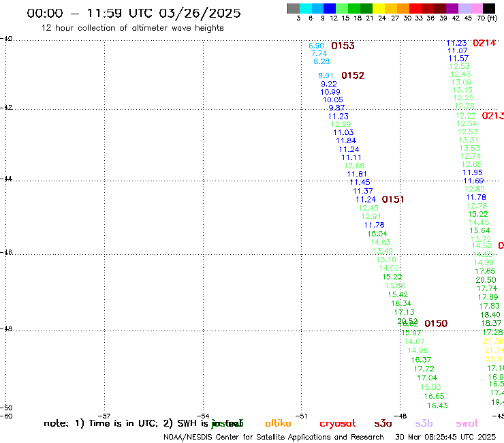Click the timestamp '30 Mar 08:25:45 UTC 2025'
Screen dimensions: 504x443
(445, 437)
